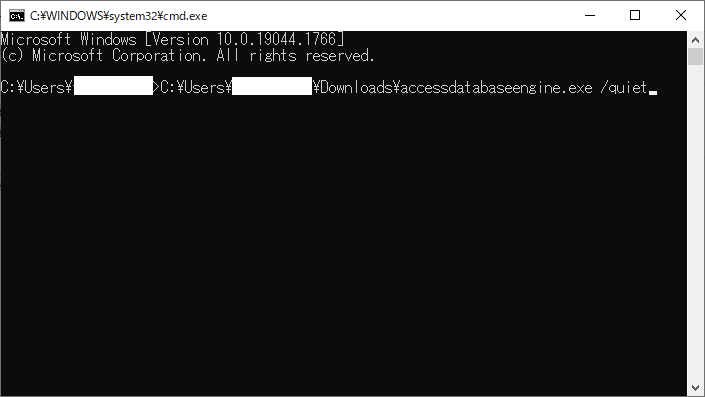Click the Downloads folder in the path
This screenshot has width=705, height=397.
point(356,88)
